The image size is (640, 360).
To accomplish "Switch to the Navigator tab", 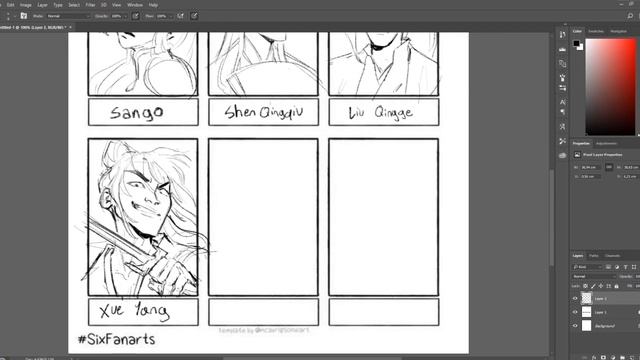I will 618,31.
